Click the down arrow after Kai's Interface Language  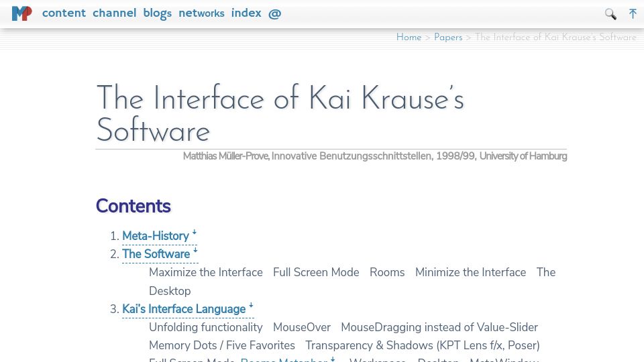pos(251,306)
